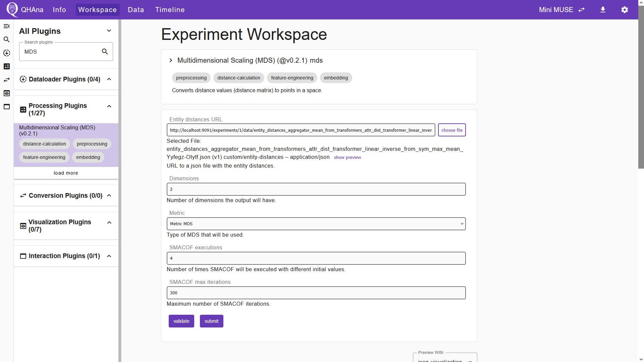Select the visualization eye icon in the sidebar rail
The width and height of the screenshot is (644, 362).
click(7, 93)
